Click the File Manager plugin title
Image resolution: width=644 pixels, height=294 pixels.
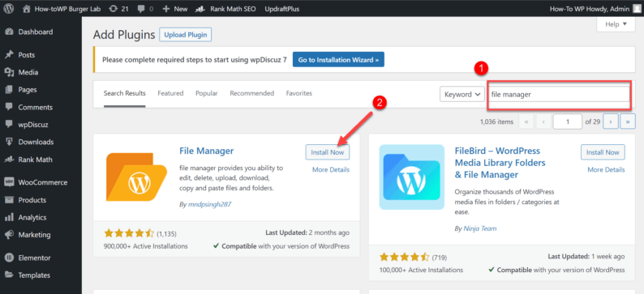point(207,151)
